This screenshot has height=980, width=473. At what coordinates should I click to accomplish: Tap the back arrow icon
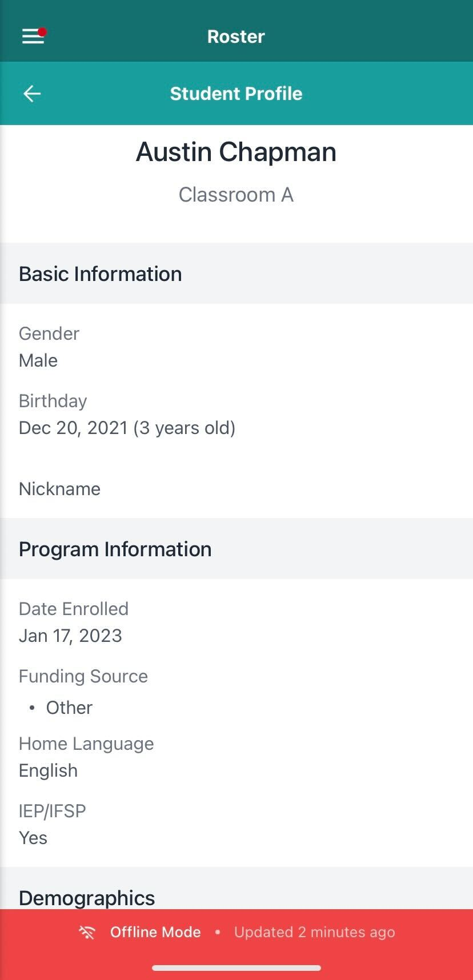(x=32, y=94)
